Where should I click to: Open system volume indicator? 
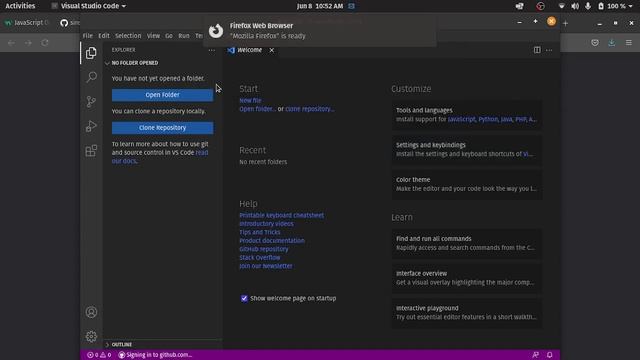click(x=575, y=6)
